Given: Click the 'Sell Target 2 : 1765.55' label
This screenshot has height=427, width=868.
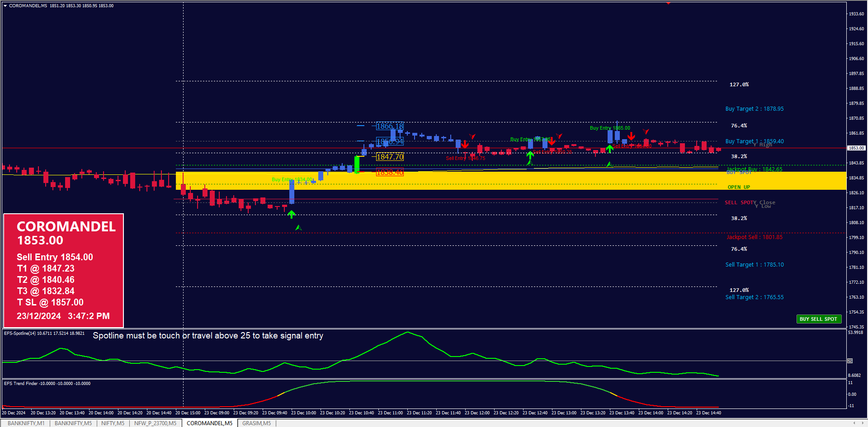Looking at the screenshot, I should coord(755,297).
